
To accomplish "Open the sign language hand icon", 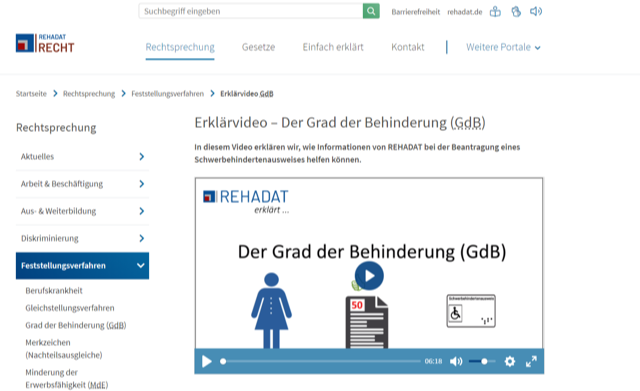I will [516, 11].
